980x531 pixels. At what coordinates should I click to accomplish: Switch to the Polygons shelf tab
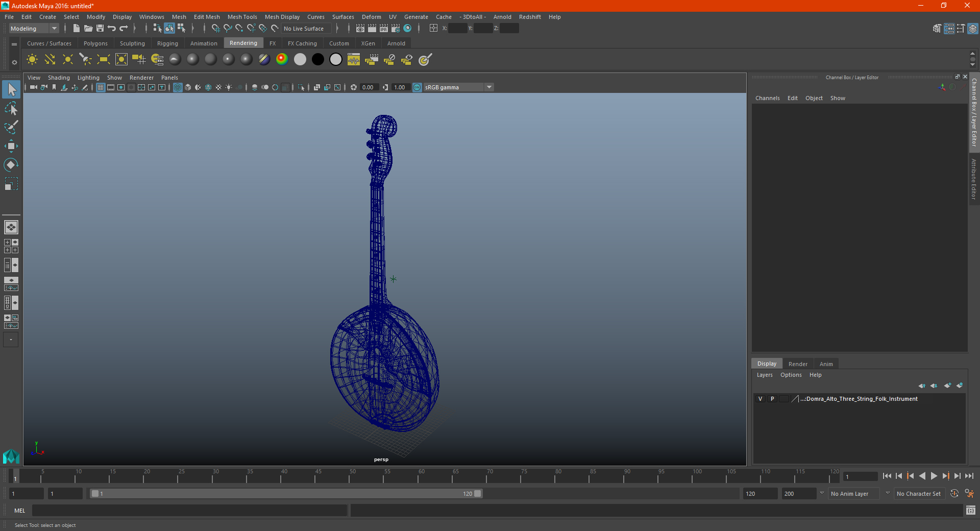click(95, 43)
